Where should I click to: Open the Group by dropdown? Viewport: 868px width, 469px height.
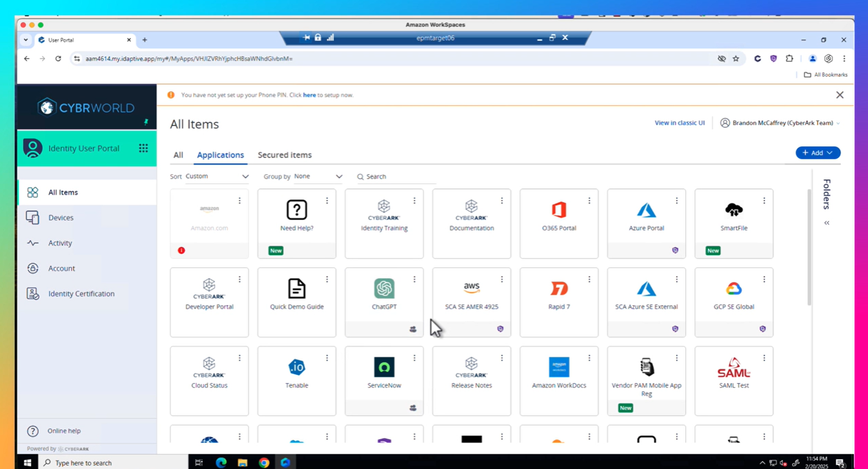coord(318,175)
